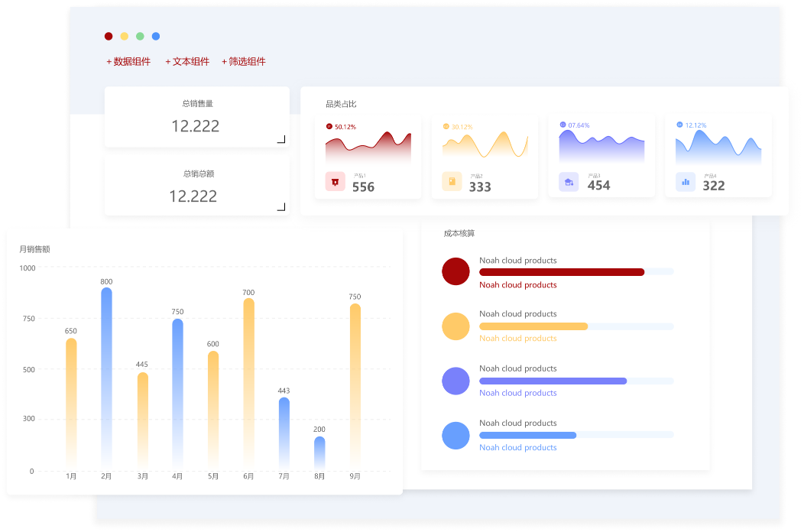Click the resize corner on 总销售量 card
The image size is (804, 532).
[x=280, y=139]
